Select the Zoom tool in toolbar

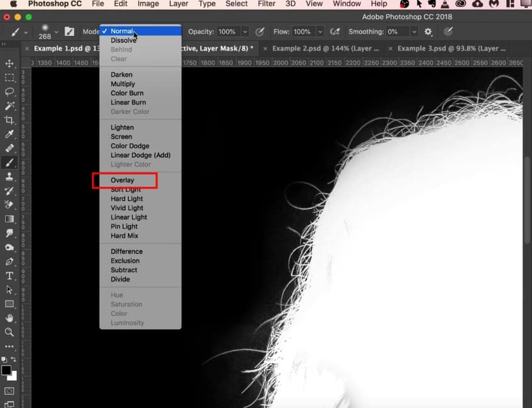tap(10, 333)
